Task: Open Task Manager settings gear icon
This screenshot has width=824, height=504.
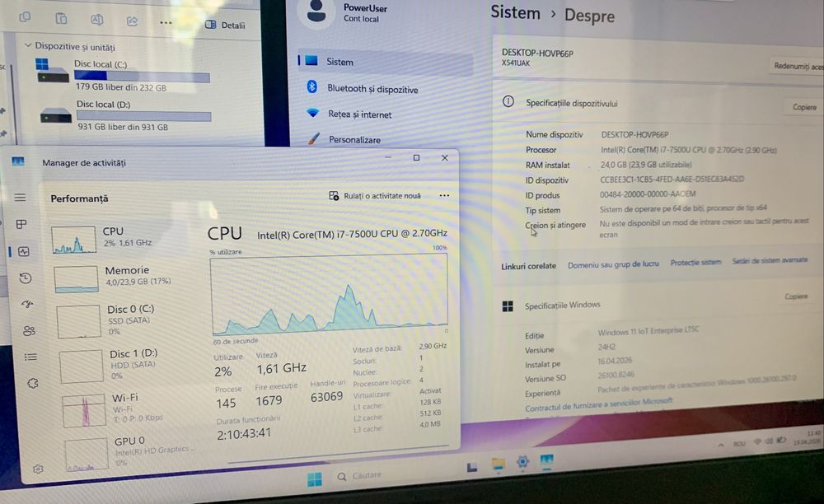Action: [x=38, y=469]
